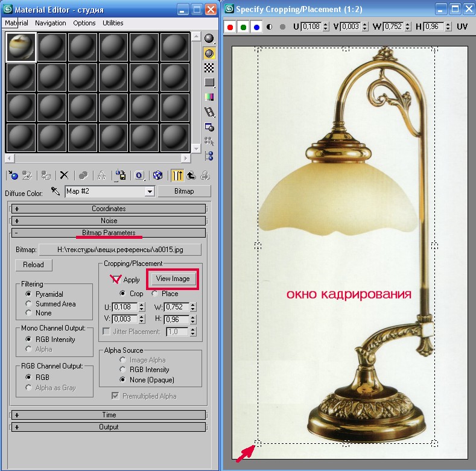Toggle green channel in Cropping window
The image size is (476, 471).
[243, 27]
